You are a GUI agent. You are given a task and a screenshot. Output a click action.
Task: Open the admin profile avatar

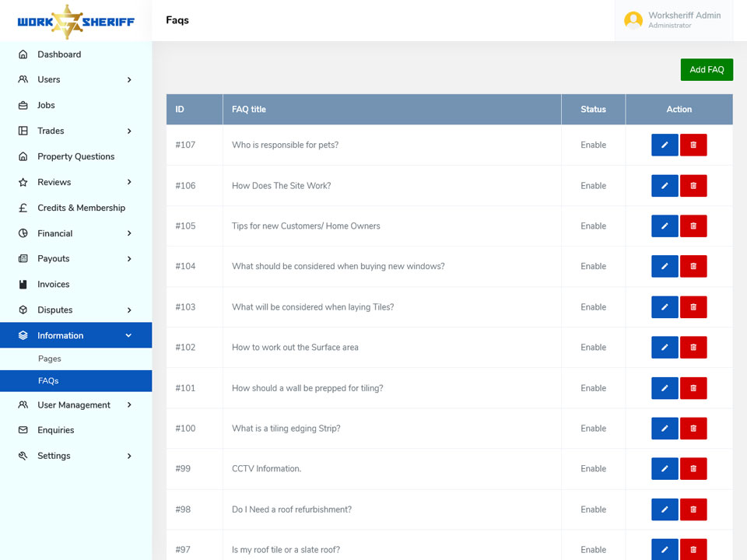coord(633,20)
